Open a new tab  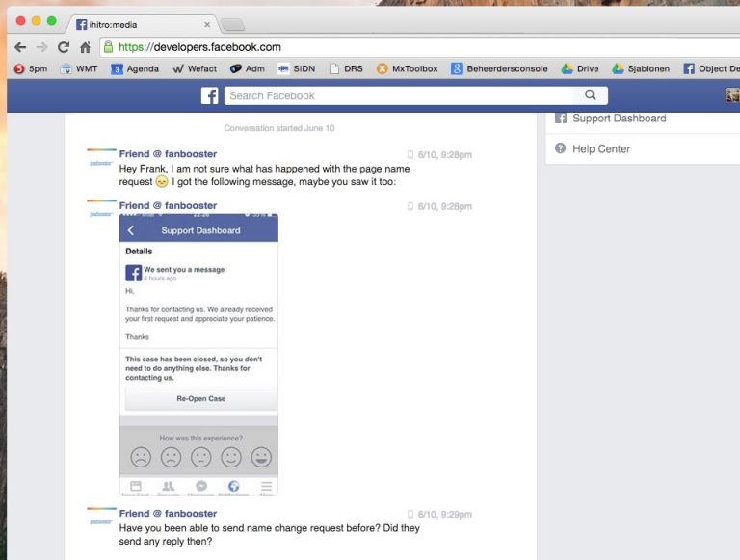pyautogui.click(x=233, y=24)
